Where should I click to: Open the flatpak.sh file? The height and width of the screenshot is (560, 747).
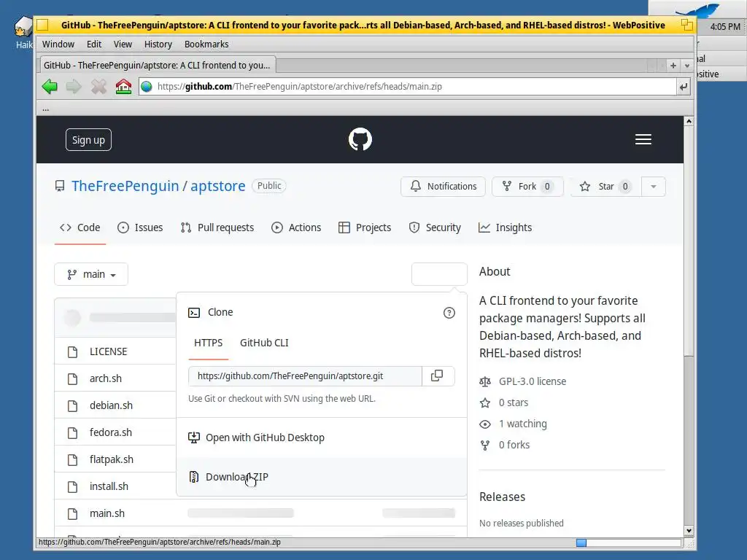pos(112,459)
